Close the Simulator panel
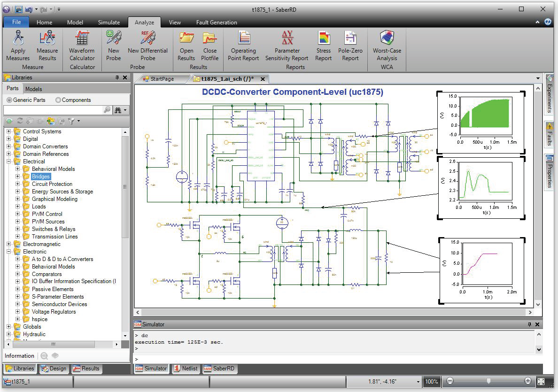Image resolution: width=558 pixels, height=392 pixels. click(537, 324)
